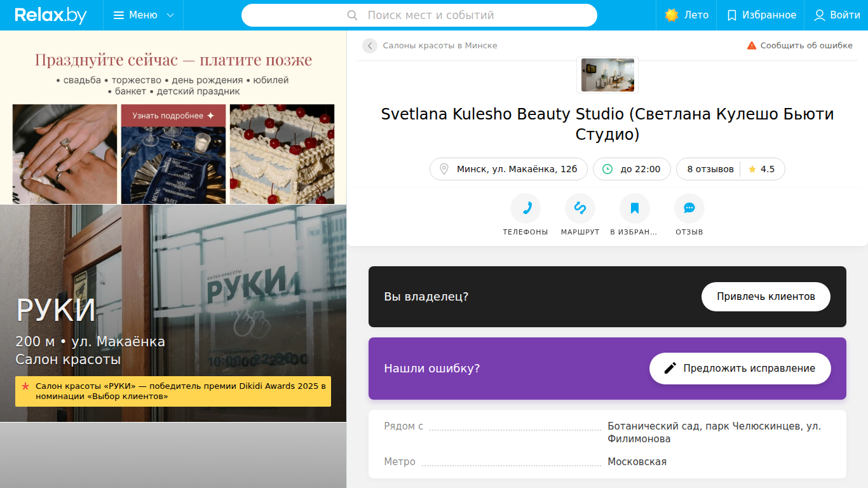
Task: Open working hours chip до 22:00
Action: tap(632, 169)
